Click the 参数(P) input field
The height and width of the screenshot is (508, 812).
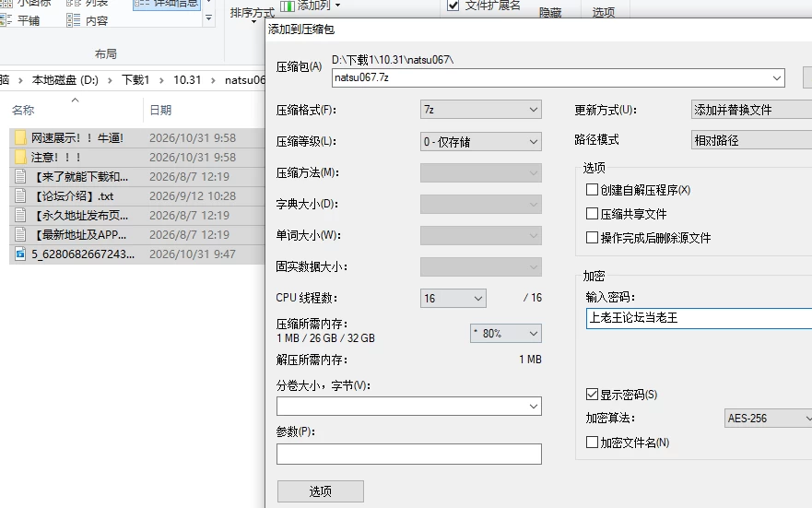tap(409, 454)
